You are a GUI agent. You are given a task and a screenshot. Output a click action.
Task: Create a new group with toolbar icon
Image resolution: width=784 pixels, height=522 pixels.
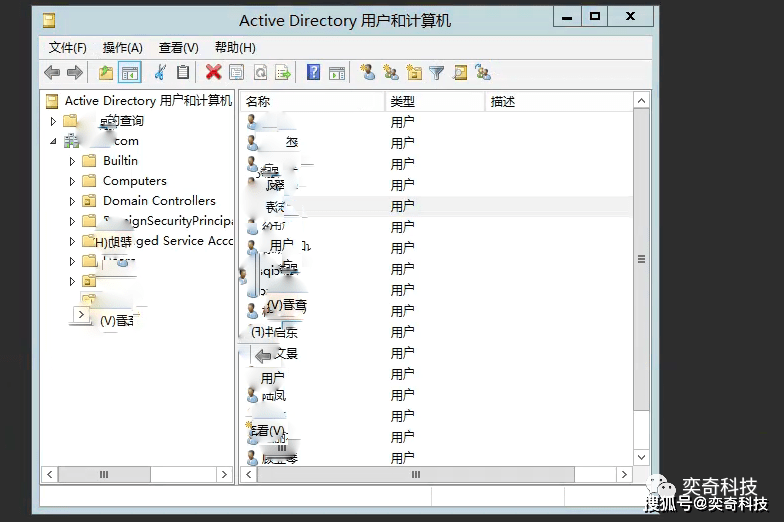point(390,72)
